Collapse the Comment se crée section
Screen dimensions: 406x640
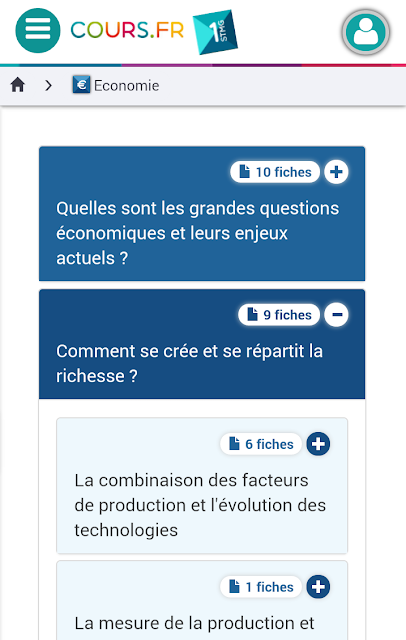point(337,315)
